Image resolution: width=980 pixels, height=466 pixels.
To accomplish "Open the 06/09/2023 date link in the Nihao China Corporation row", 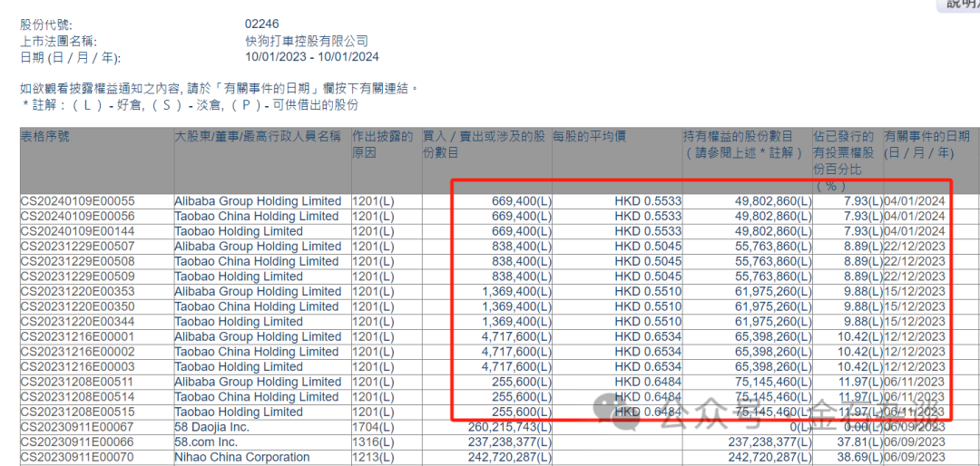I will coord(915,457).
